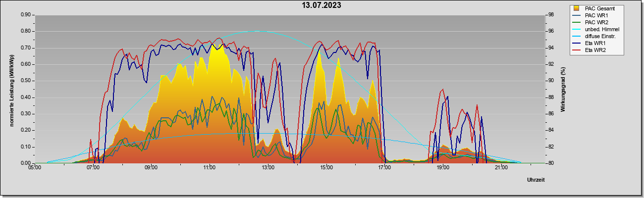Click the 13:00 time axis label
644x198 pixels.
(268, 168)
